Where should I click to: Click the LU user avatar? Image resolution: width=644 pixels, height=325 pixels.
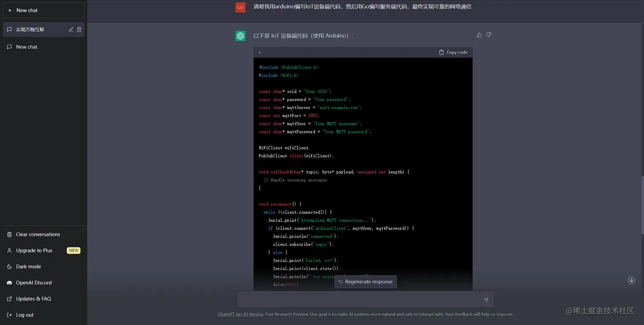(241, 7)
